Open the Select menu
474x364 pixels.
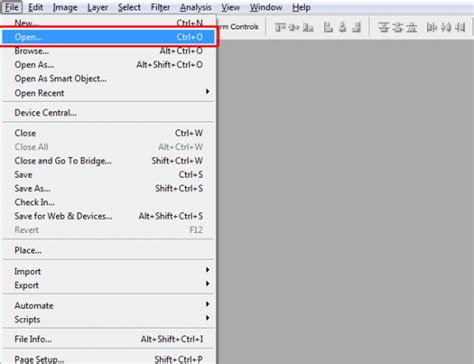coord(129,7)
